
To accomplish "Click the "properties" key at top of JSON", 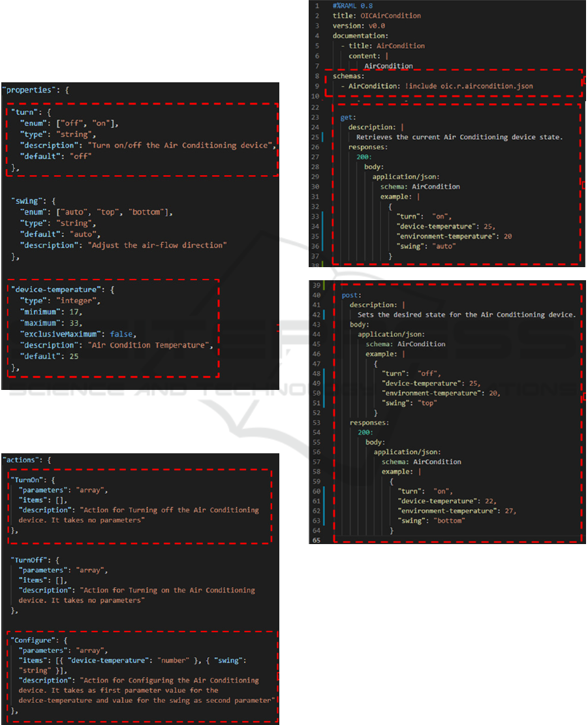I will coord(26,89).
